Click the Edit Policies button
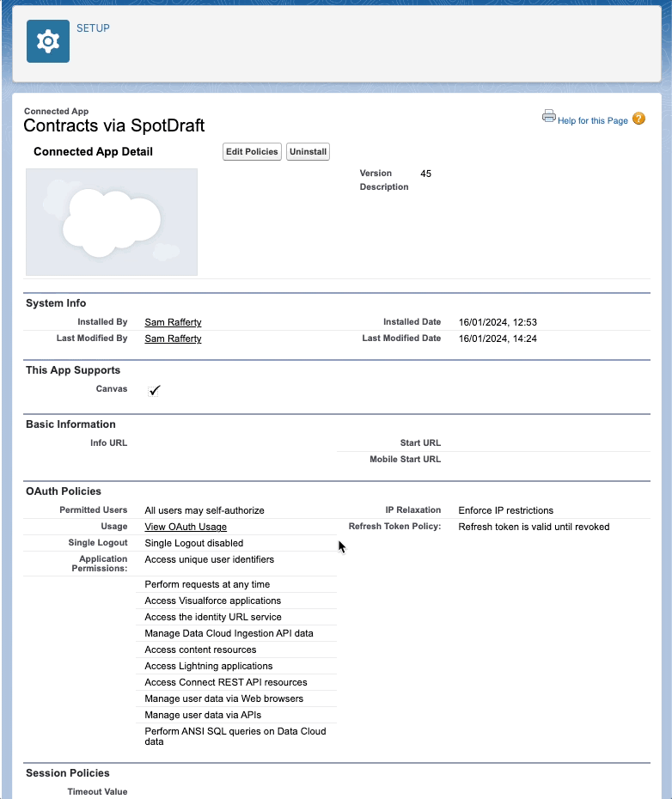The height and width of the screenshot is (799, 672). [252, 152]
